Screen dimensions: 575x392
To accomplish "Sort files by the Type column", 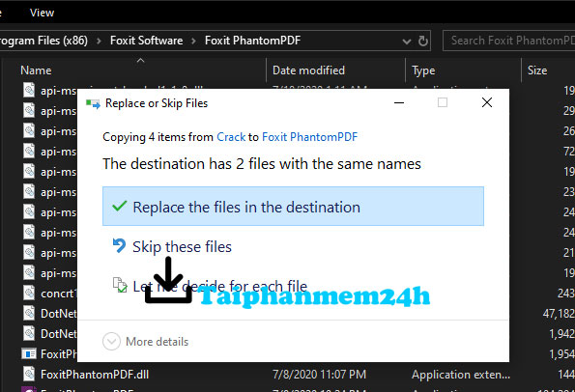I will point(423,70).
